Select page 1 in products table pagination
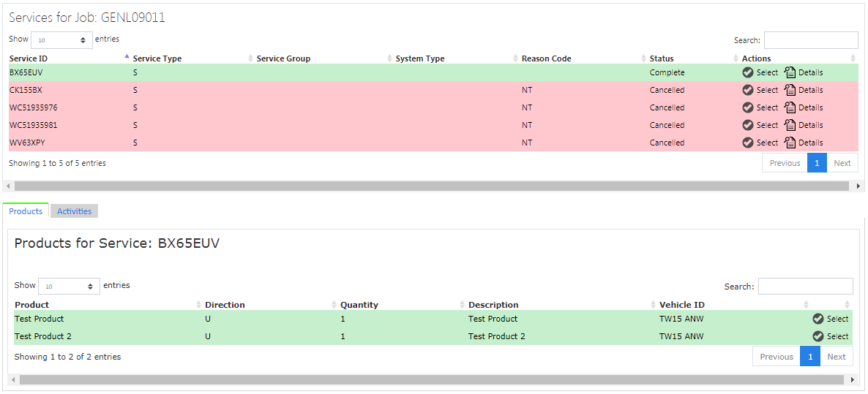The height and width of the screenshot is (394, 868). click(810, 357)
